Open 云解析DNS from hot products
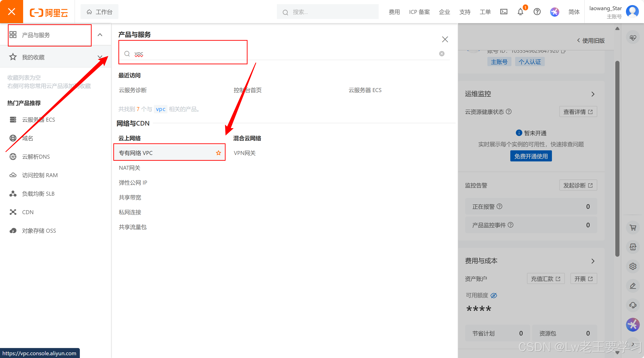Screen dimensions: 644x358 (x=36, y=157)
